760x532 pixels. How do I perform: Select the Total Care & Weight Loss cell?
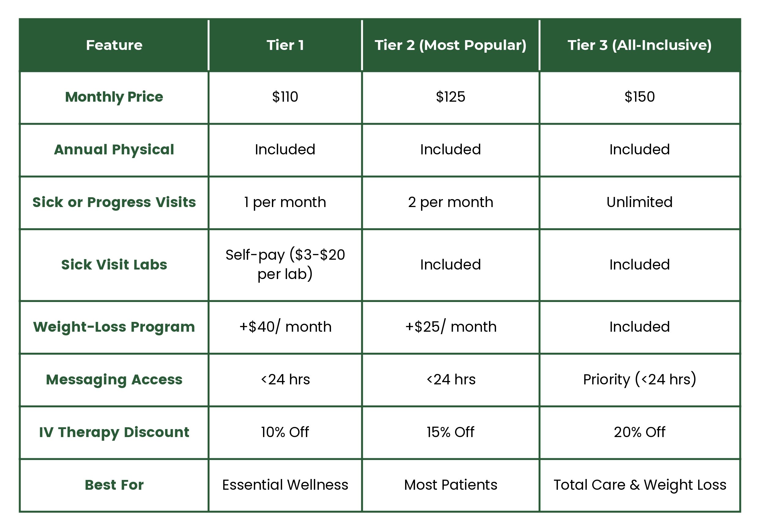tap(640, 485)
